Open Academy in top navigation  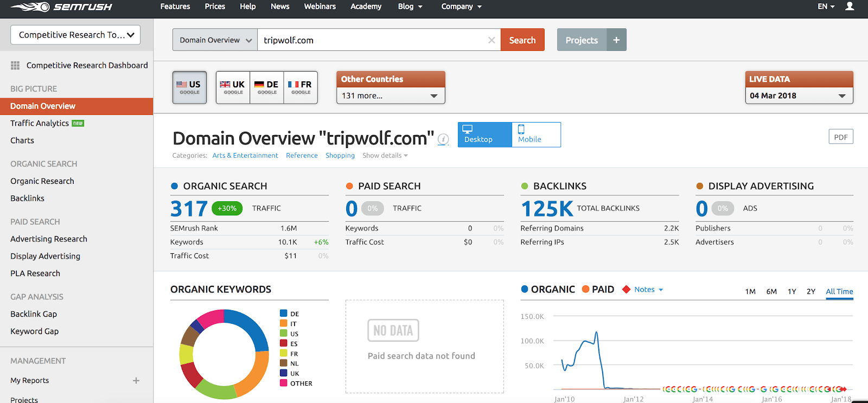coord(366,7)
